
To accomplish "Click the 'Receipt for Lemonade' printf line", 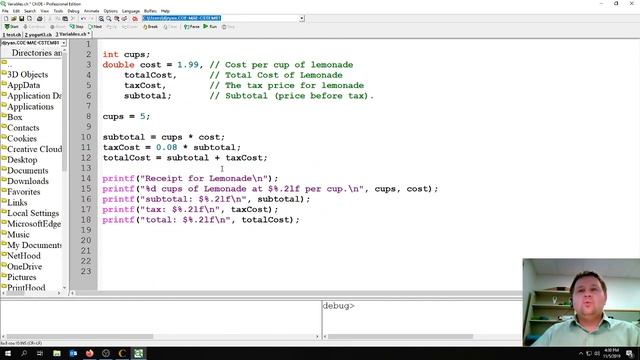I will click(x=190, y=178).
